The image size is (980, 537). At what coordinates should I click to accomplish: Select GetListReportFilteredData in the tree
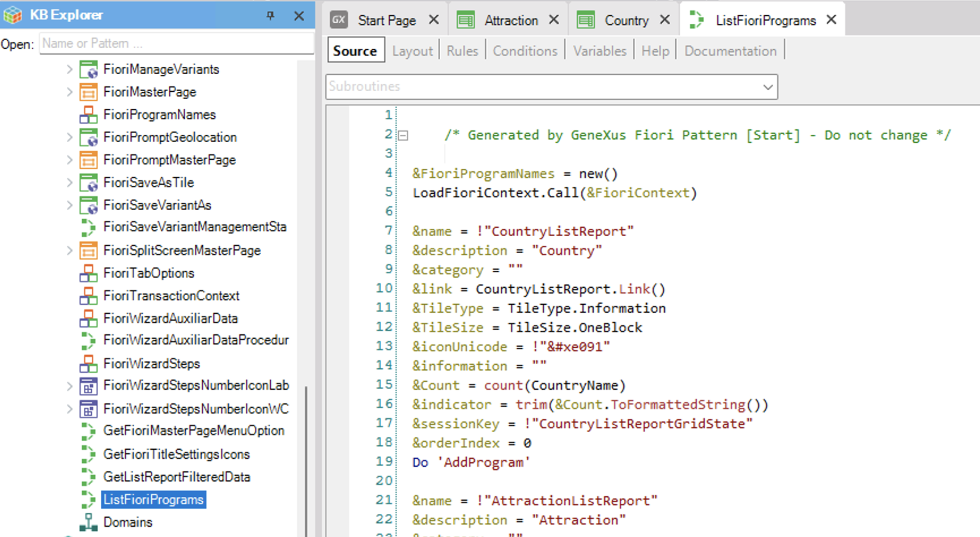(177, 477)
